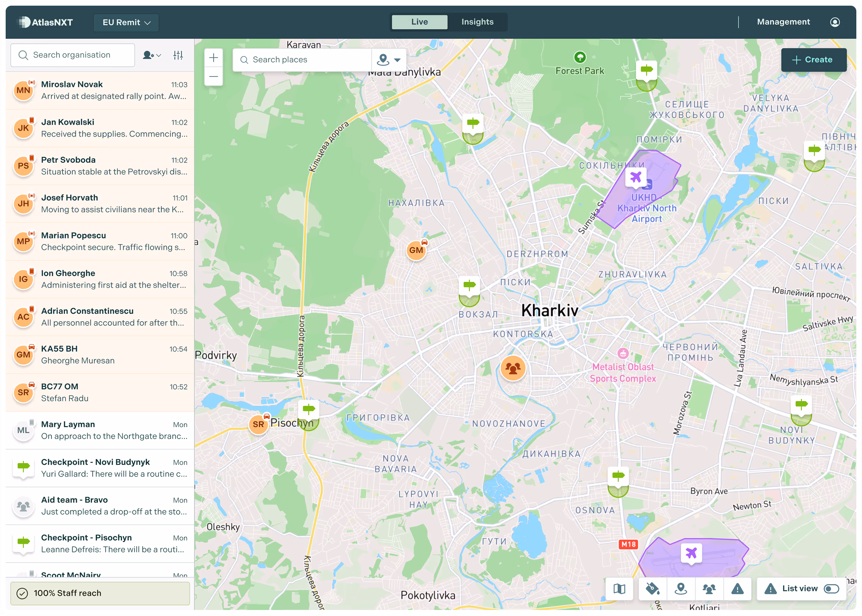862x616 pixels.
Task: Click the map layers icon in bottom toolbar
Action: click(x=619, y=589)
